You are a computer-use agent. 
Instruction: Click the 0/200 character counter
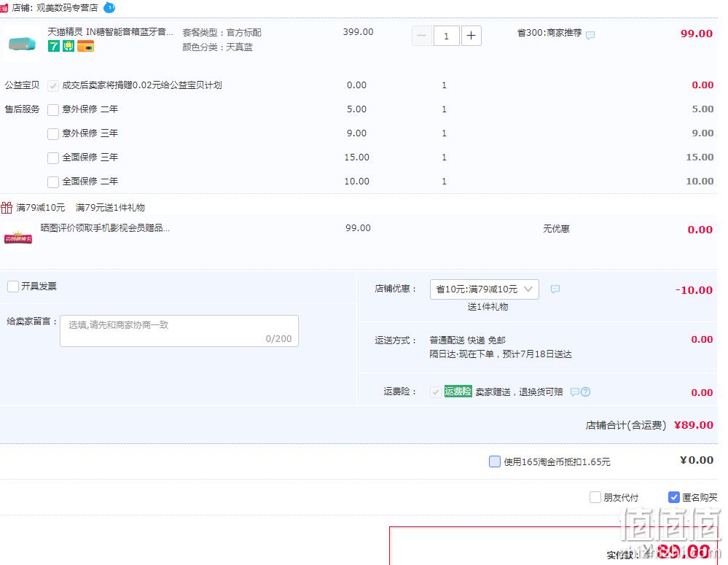click(x=278, y=339)
